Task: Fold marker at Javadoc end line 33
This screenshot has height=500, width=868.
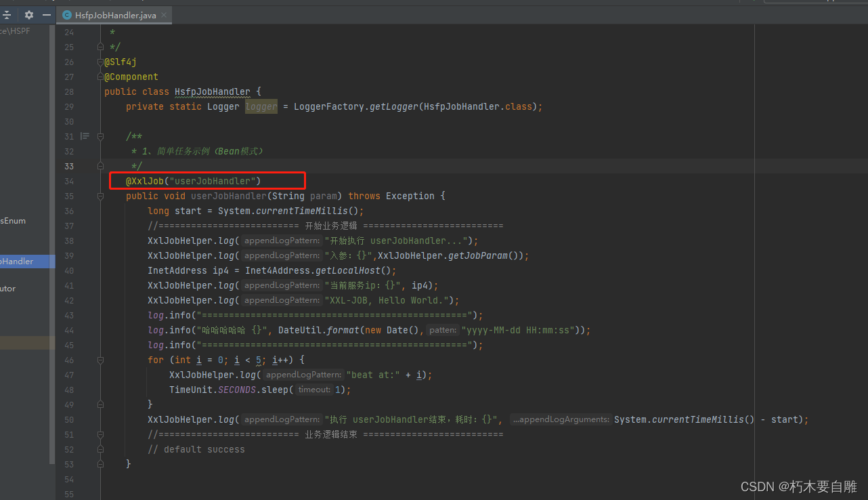Action: tap(100, 166)
